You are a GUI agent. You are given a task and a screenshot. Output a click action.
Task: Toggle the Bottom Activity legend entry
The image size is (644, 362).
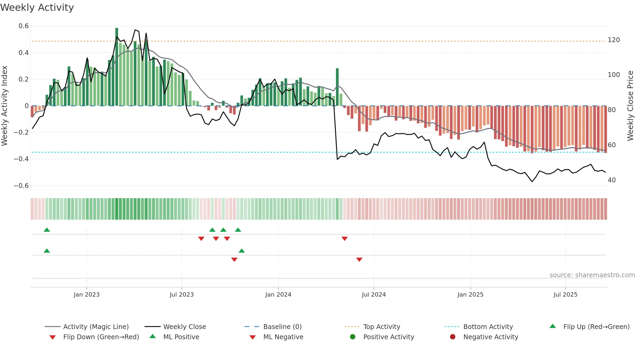point(479,327)
